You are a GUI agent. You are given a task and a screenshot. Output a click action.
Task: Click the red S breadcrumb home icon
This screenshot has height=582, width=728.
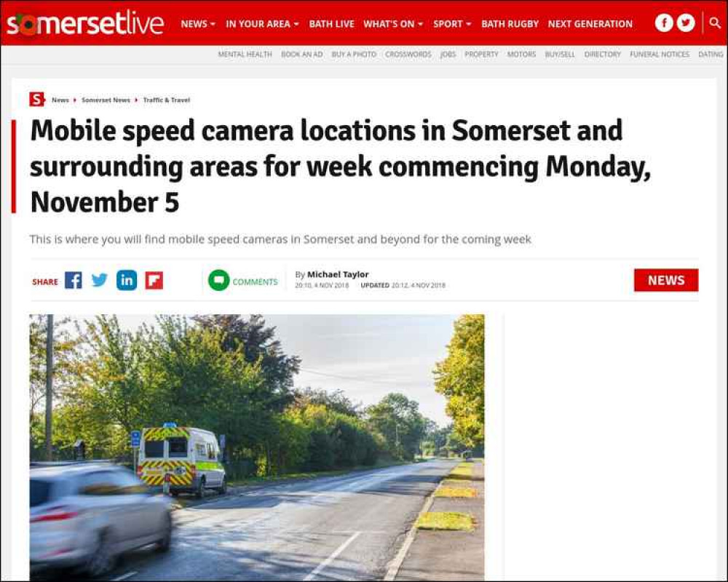36,100
